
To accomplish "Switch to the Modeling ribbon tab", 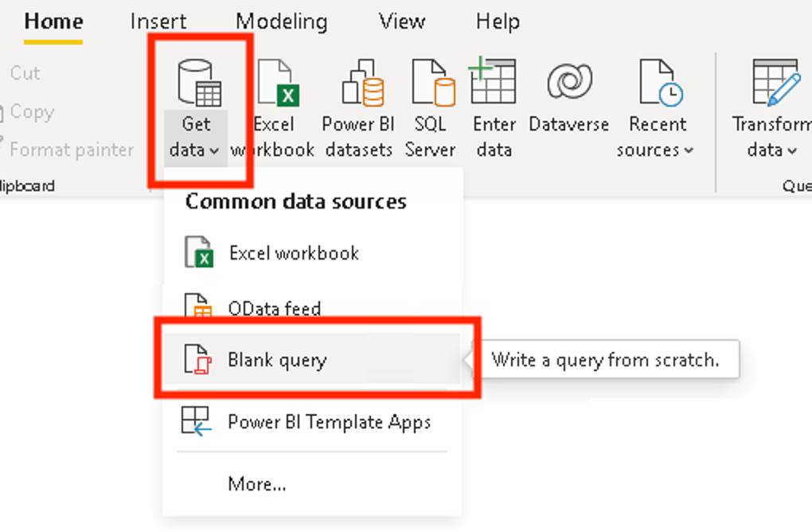I will [281, 22].
